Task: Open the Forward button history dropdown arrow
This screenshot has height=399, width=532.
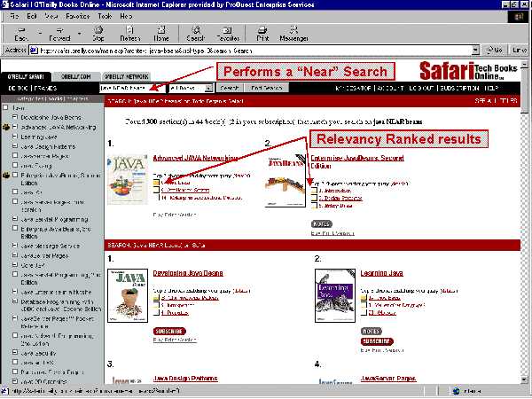Action: click(x=80, y=34)
